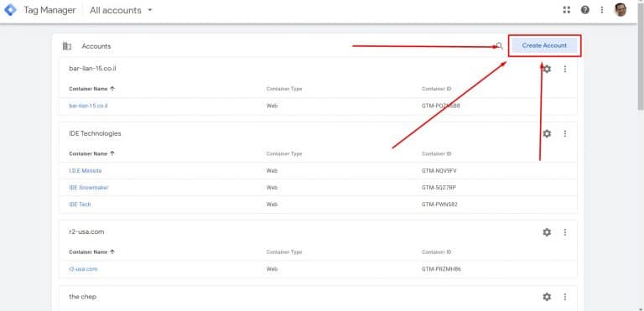Open more options for r2-usa.com account
This screenshot has height=311, width=644.
[x=565, y=232]
